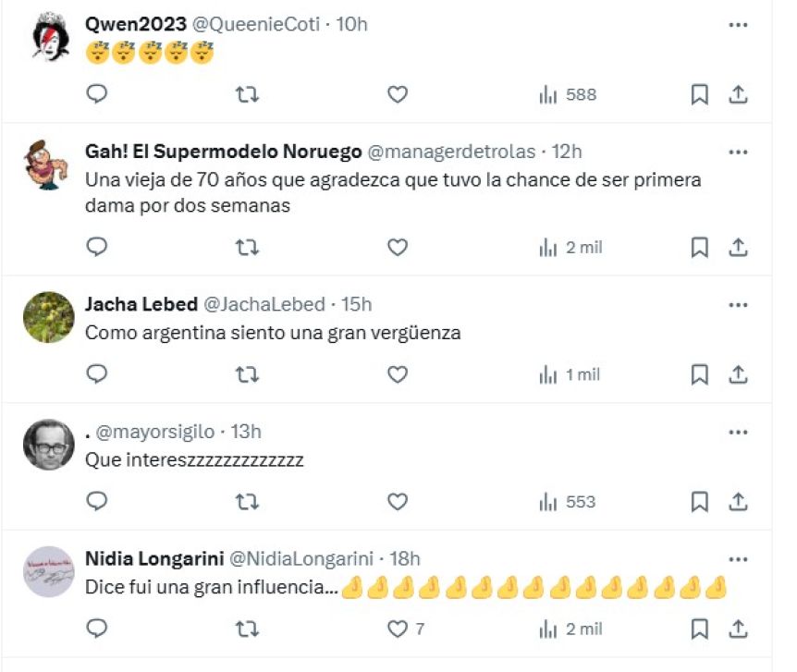
Task: Share the Gah! El Supermodelo Noruego tweet
Action: point(739,248)
